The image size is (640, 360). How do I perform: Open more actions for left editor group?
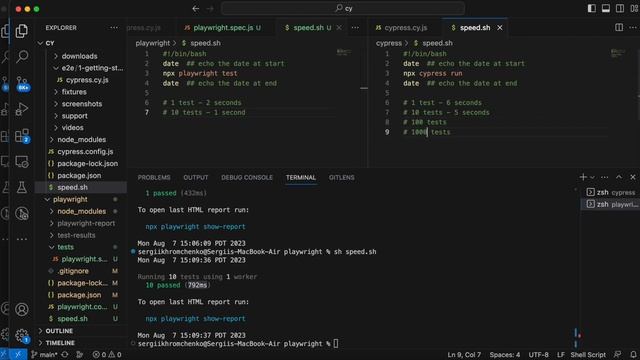[x=356, y=27]
